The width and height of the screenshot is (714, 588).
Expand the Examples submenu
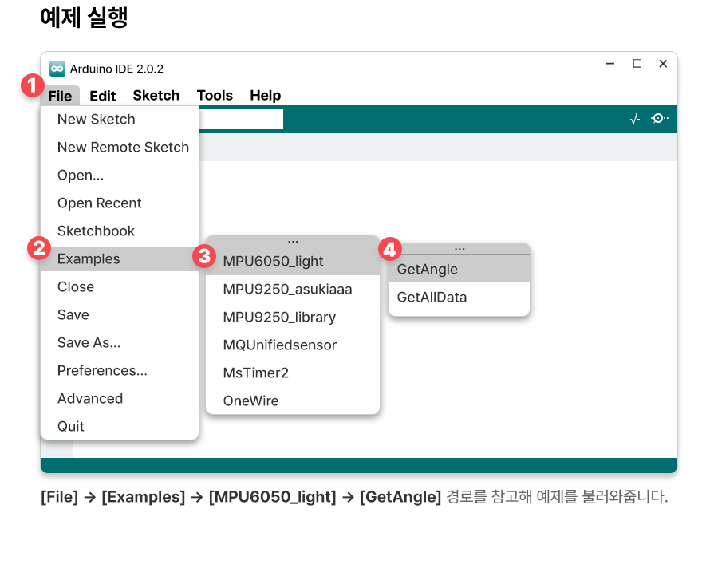click(89, 259)
